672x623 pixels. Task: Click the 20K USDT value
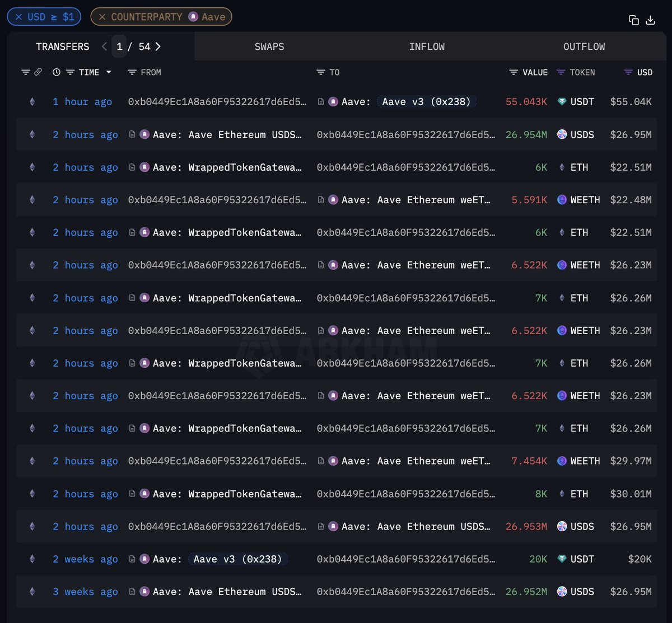click(538, 559)
